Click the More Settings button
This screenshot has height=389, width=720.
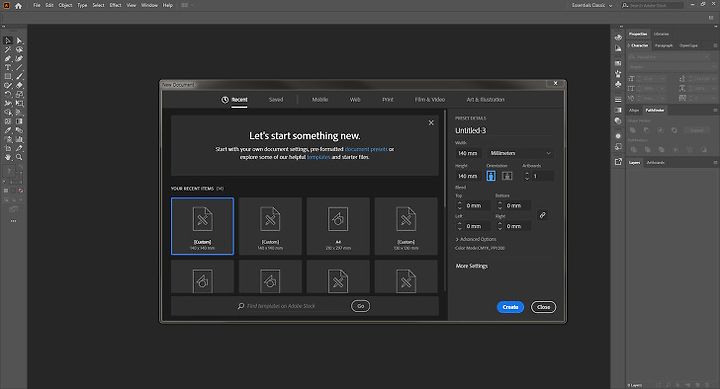pos(472,266)
